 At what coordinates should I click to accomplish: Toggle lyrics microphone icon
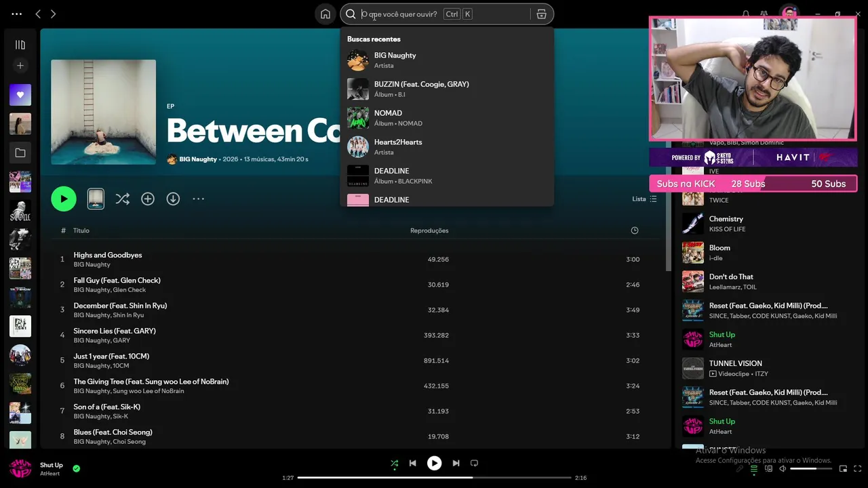point(740,468)
